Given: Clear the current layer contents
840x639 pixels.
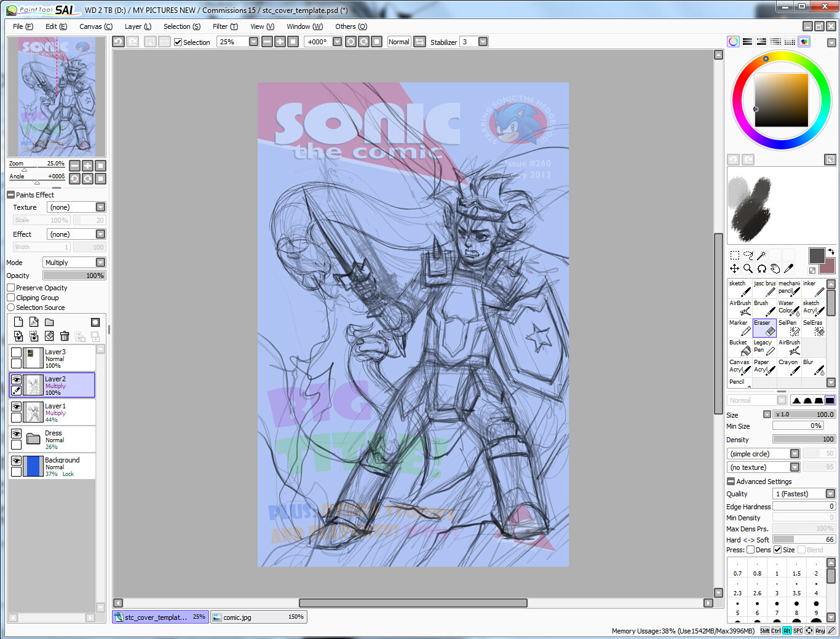Looking at the screenshot, I should [49, 336].
